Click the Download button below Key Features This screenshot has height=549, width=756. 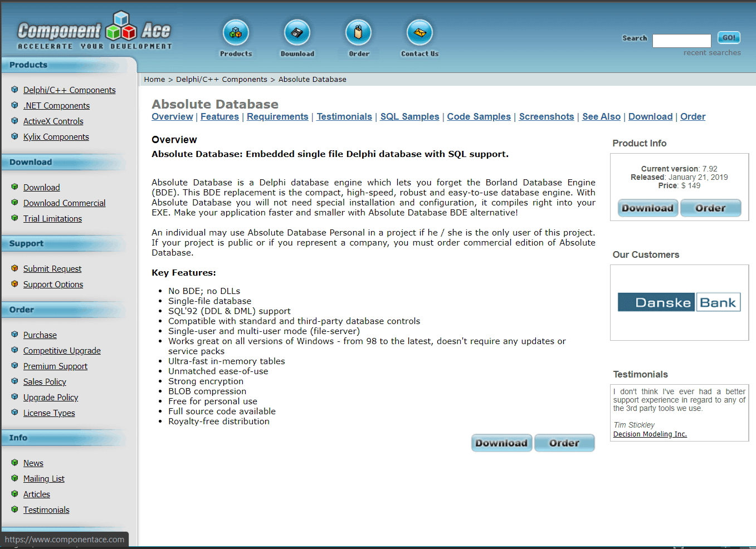pyautogui.click(x=501, y=443)
